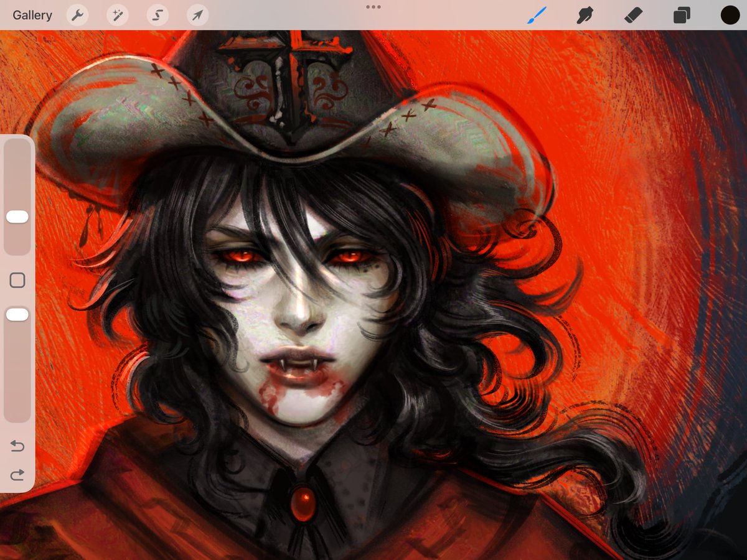Select the Paint brush tool
Image resolution: width=747 pixels, height=560 pixels.
click(537, 16)
